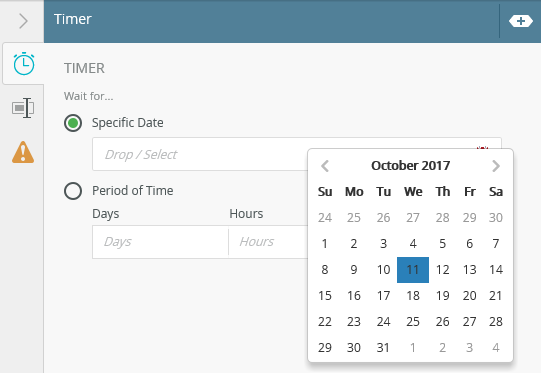
Task: Go to next month in calendar
Action: click(496, 166)
